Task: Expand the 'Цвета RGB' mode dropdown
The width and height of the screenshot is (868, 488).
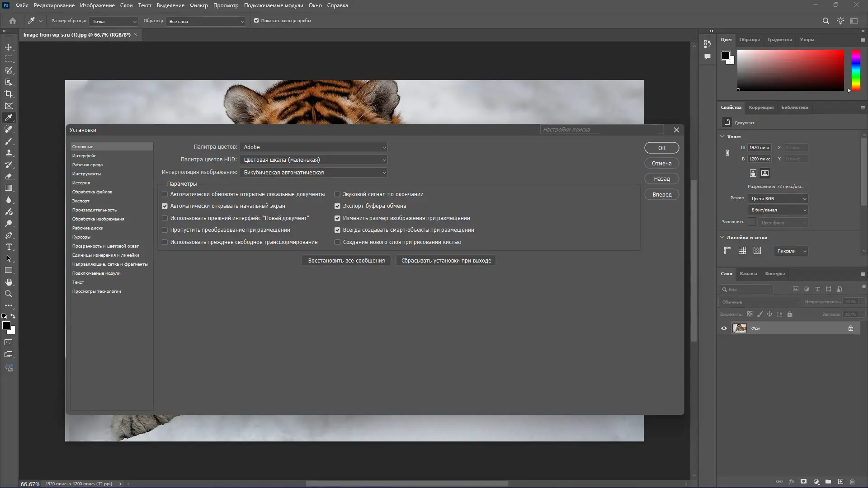Action: pos(778,199)
